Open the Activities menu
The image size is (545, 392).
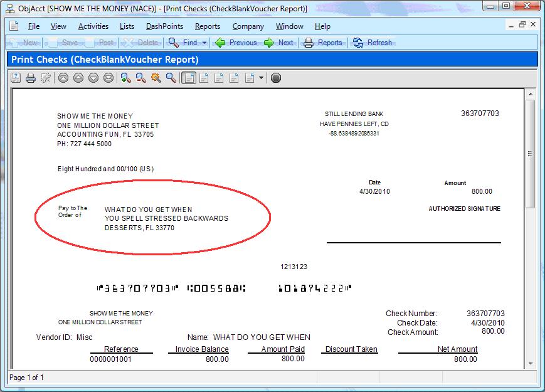click(x=93, y=26)
